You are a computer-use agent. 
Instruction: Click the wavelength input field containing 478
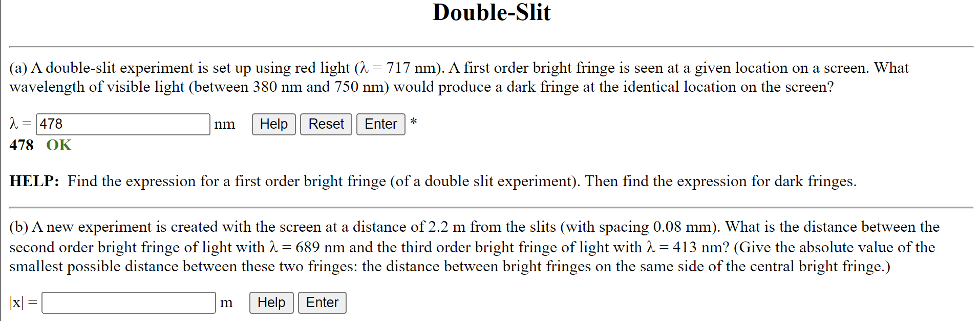tap(123, 124)
